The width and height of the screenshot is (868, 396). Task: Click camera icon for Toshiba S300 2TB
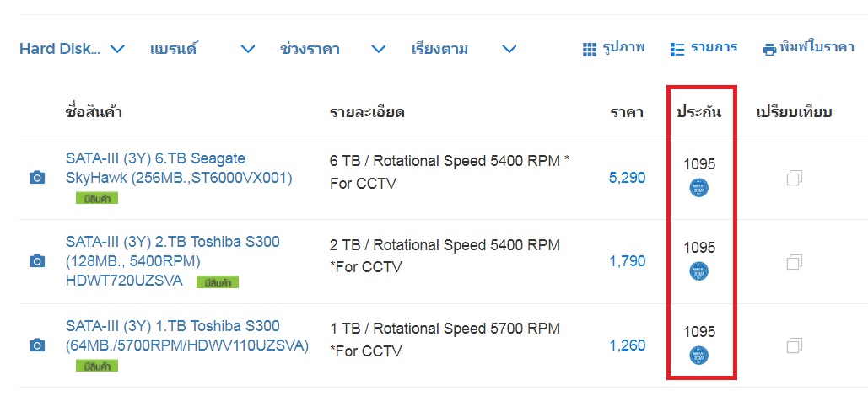[x=36, y=261]
